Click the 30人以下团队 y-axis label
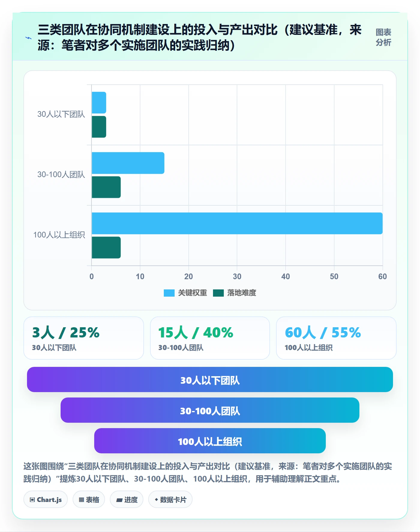 [x=61, y=114]
